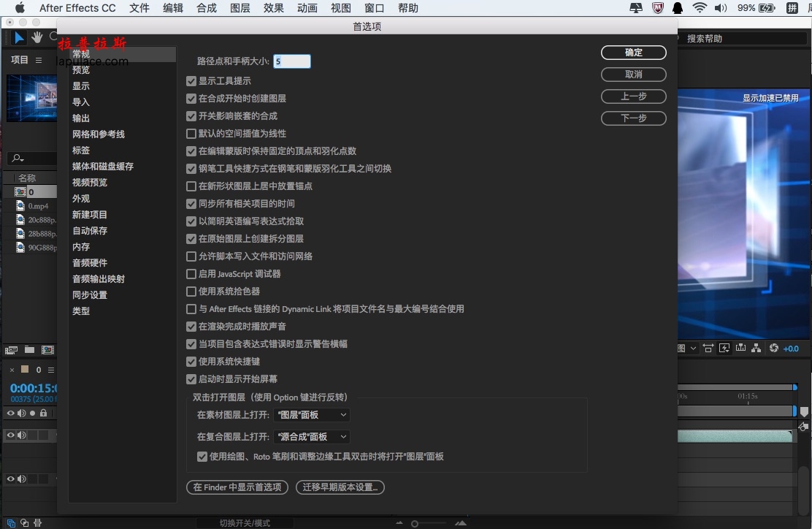This screenshot has width=812, height=529.
Task: Enable 使用系统拾色器 checkbox
Action: click(x=191, y=292)
